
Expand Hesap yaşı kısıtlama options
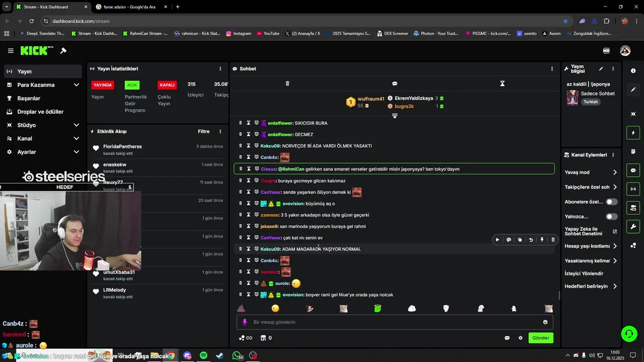point(615,246)
